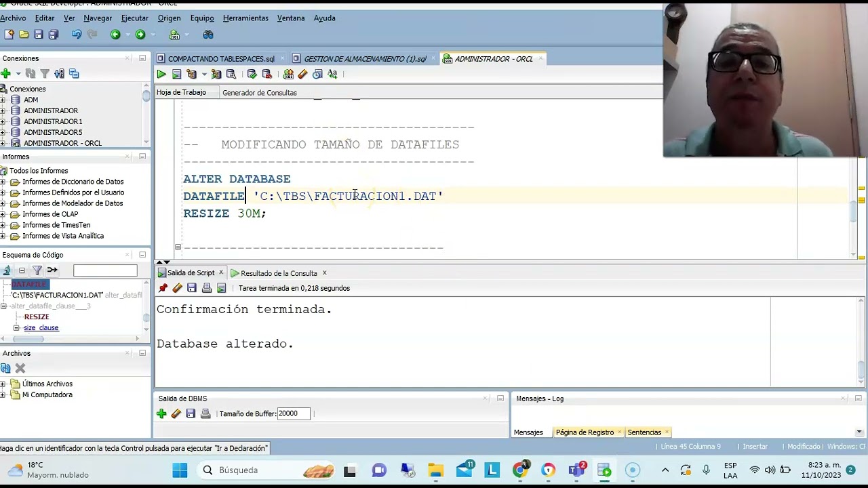Click the taskbar Búsqueda search box

pos(267,470)
